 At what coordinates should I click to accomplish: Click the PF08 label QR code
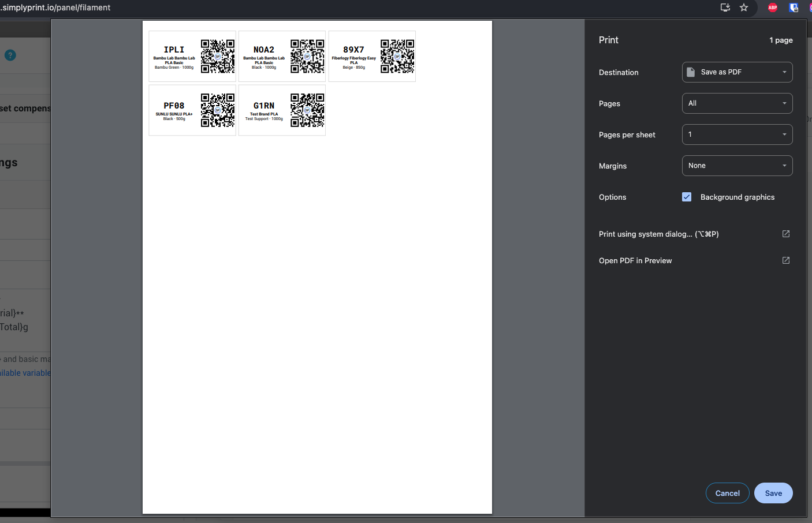pos(218,110)
